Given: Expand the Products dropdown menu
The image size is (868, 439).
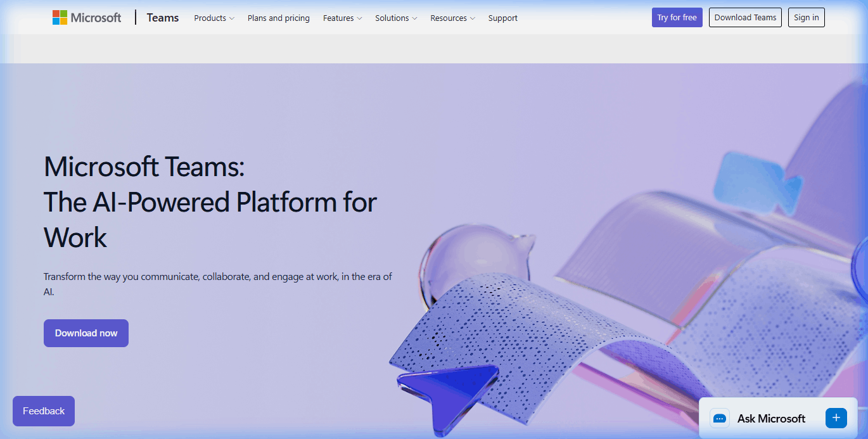Looking at the screenshot, I should [214, 18].
